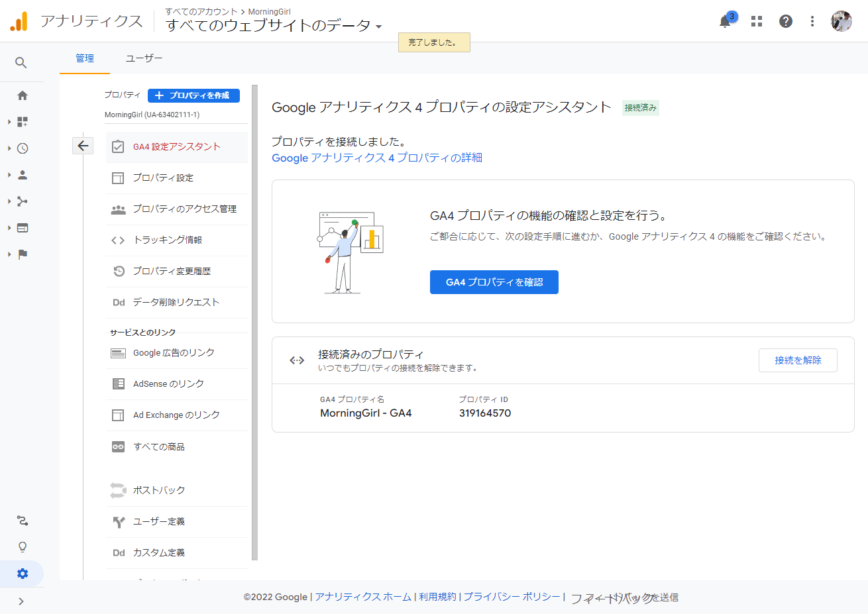Open the Discover lightbulb icon
Screen dimensions: 868x614
[x=23, y=547]
